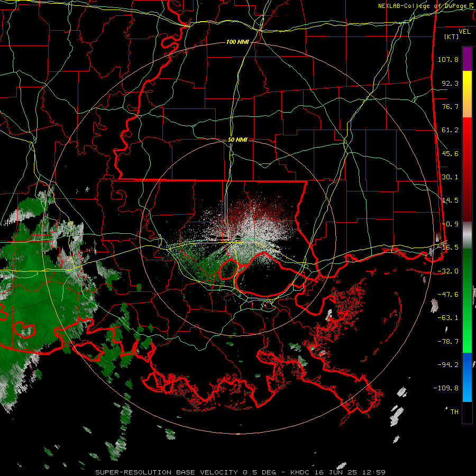Image resolution: width=476 pixels, height=476 pixels.
Task: Click the -63.1 value on velocity scale
Action: [x=448, y=318]
